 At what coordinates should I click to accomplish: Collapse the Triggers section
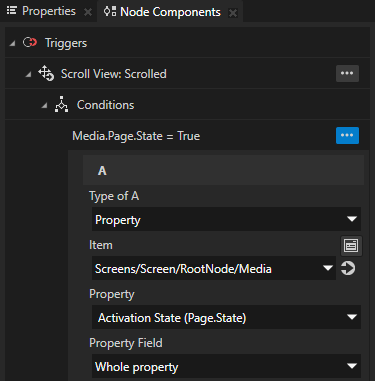(12, 44)
